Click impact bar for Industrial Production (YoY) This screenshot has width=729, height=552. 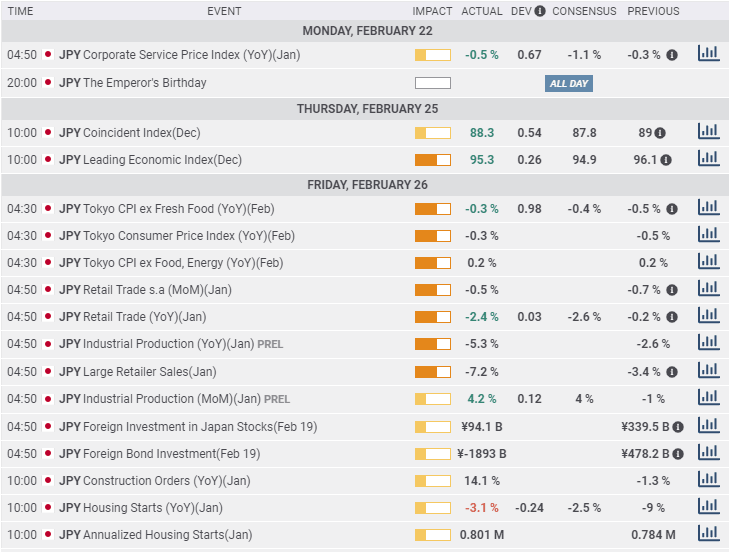coord(432,344)
